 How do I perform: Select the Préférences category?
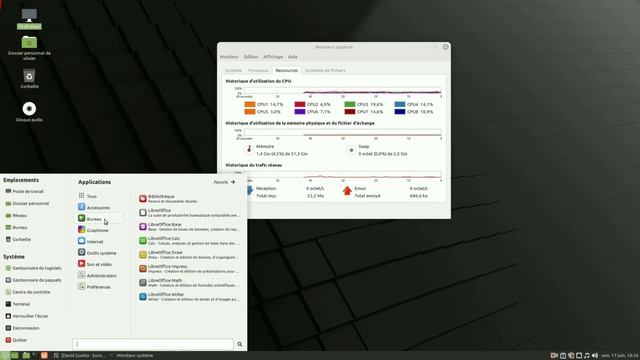(x=100, y=287)
